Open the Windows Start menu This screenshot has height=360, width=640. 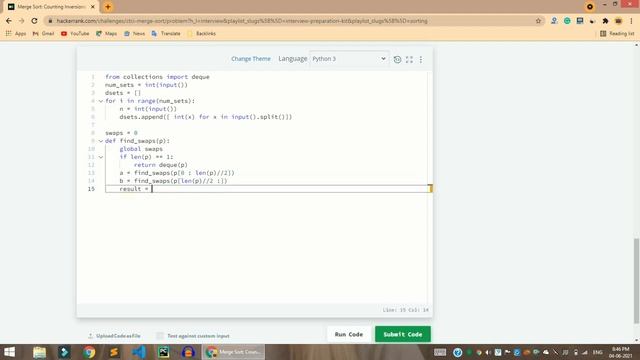9,352
